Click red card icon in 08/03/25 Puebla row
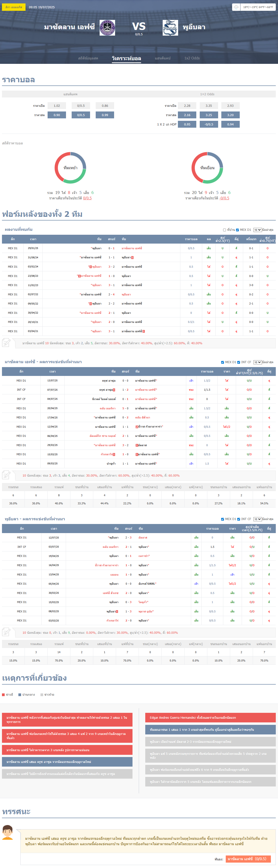 (117, 611)
